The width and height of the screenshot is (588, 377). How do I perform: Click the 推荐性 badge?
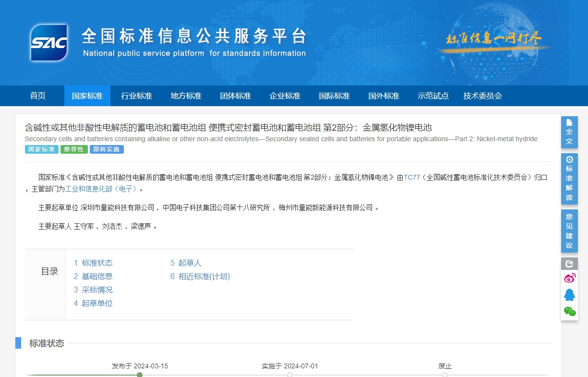[x=74, y=149]
